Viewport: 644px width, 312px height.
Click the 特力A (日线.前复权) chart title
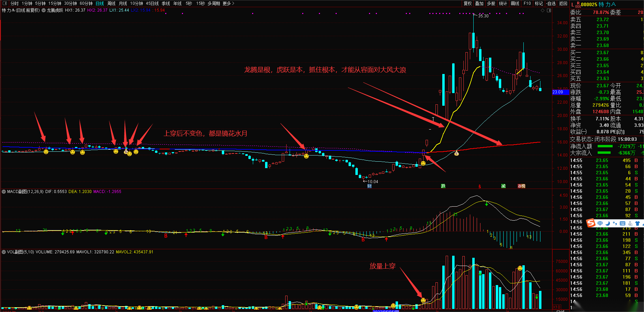[21, 10]
